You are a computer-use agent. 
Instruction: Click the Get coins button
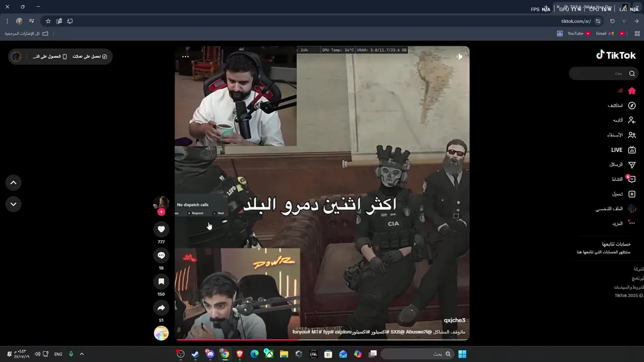click(x=90, y=56)
